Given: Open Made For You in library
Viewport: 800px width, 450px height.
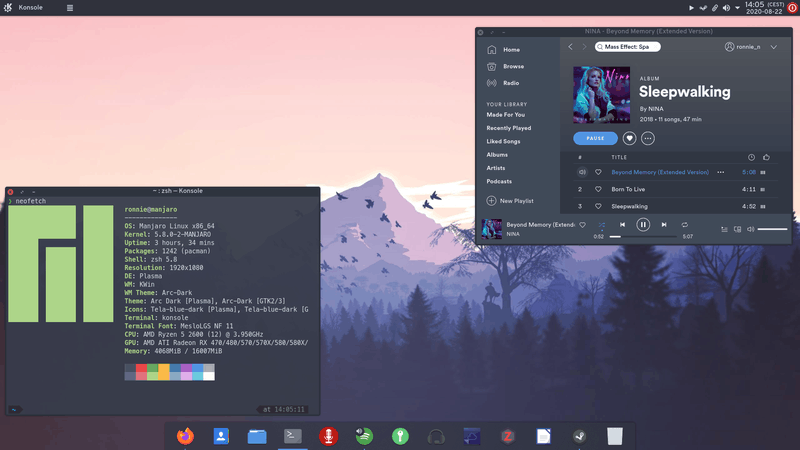Looking at the screenshot, I should point(506,115).
